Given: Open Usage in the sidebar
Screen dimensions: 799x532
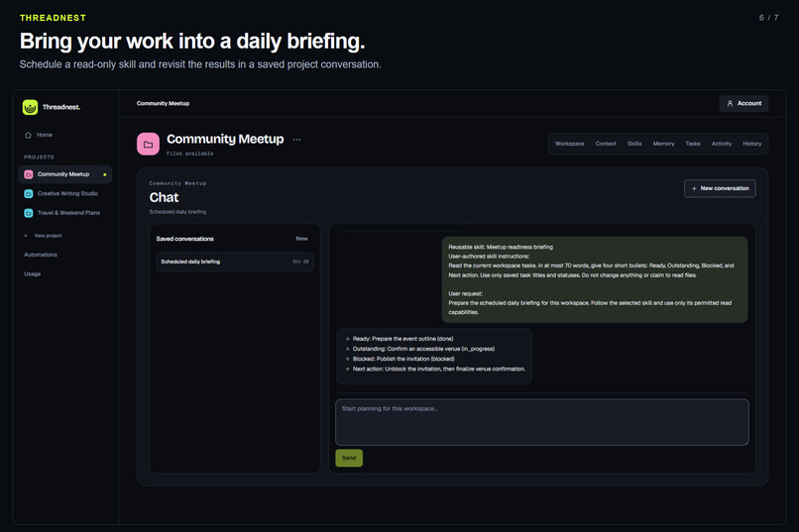Looking at the screenshot, I should pyautogui.click(x=32, y=273).
